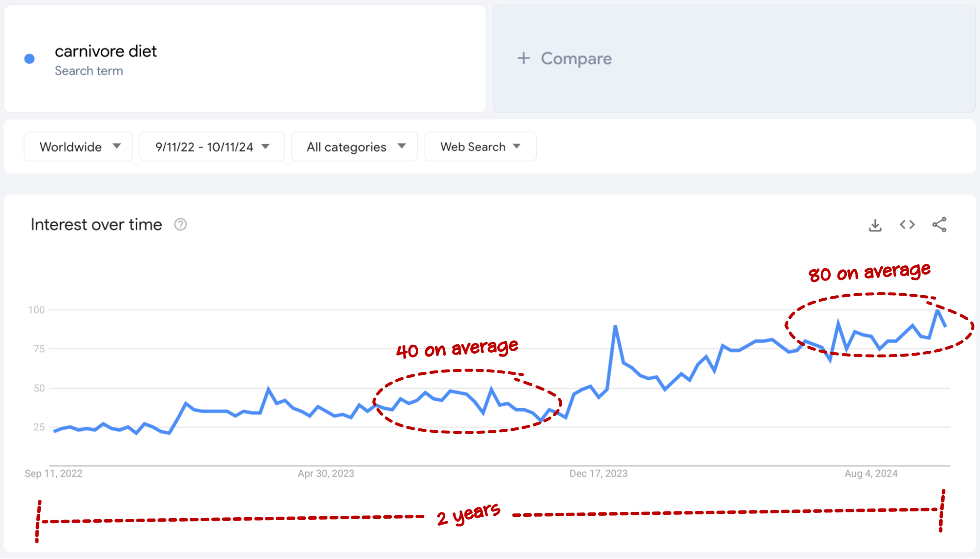The height and width of the screenshot is (559, 980).
Task: Expand the Web Search type dropdown
Action: tap(480, 147)
